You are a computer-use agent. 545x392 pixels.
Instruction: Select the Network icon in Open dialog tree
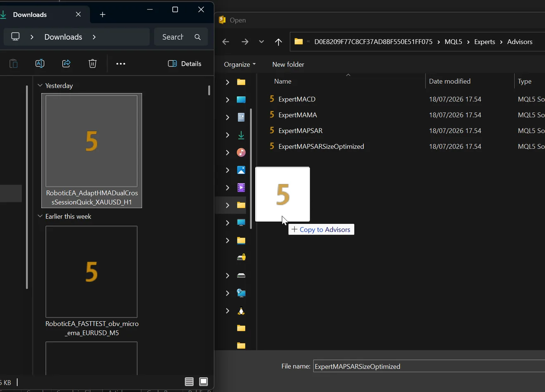click(241, 293)
